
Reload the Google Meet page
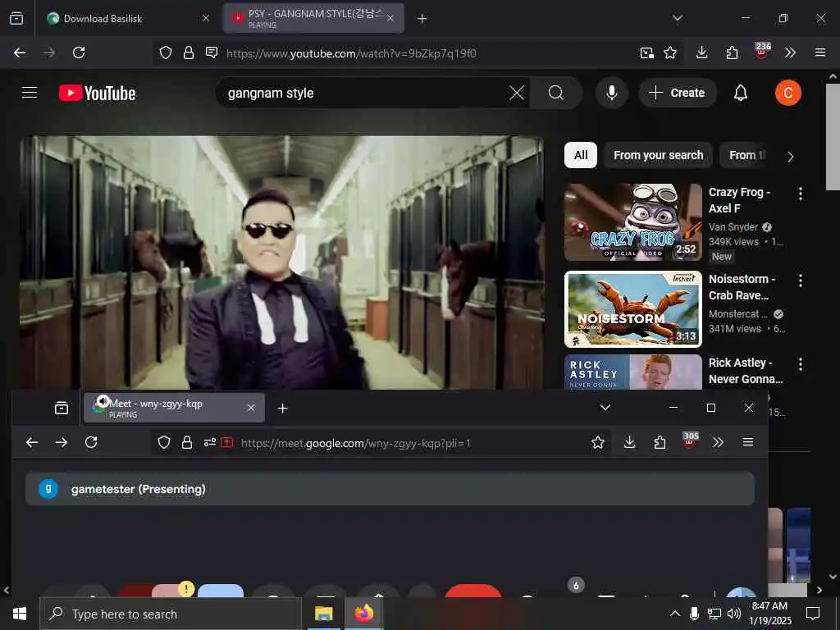[91, 442]
